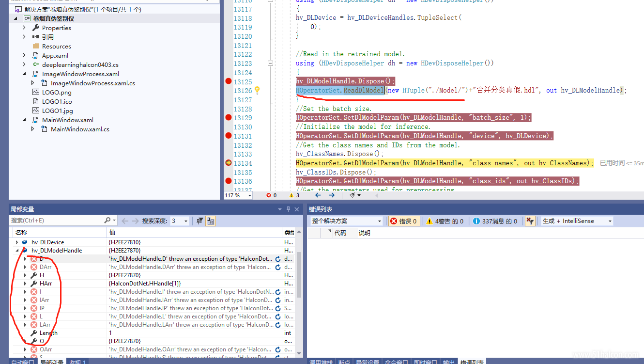The height and width of the screenshot is (364, 644).
Task: Click the 名称 column header
Action: (59, 233)
